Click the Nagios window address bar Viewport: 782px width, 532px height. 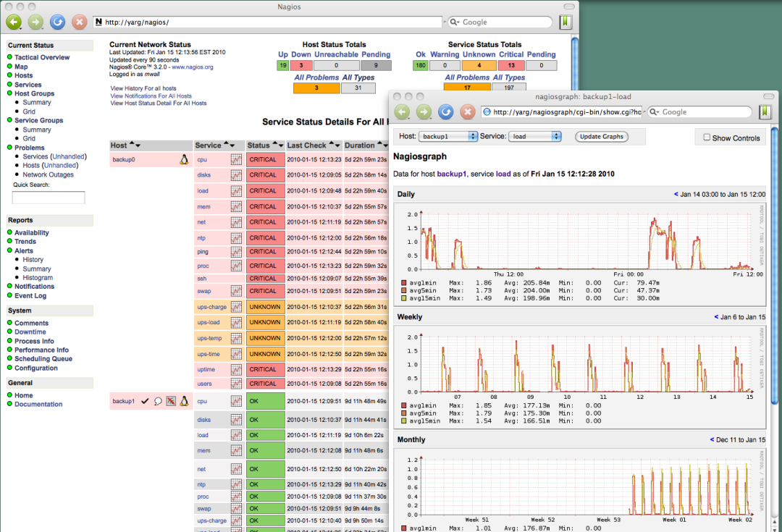tap(268, 22)
